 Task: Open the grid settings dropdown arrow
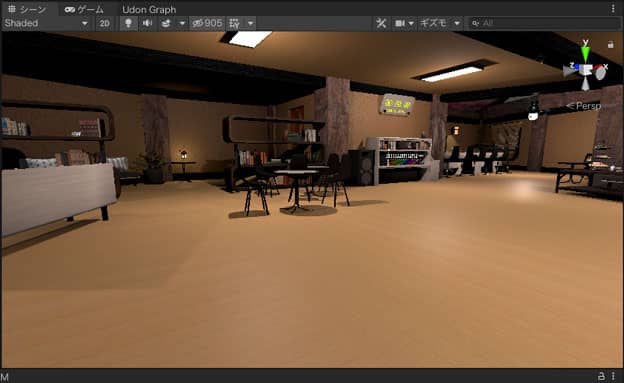pos(250,23)
